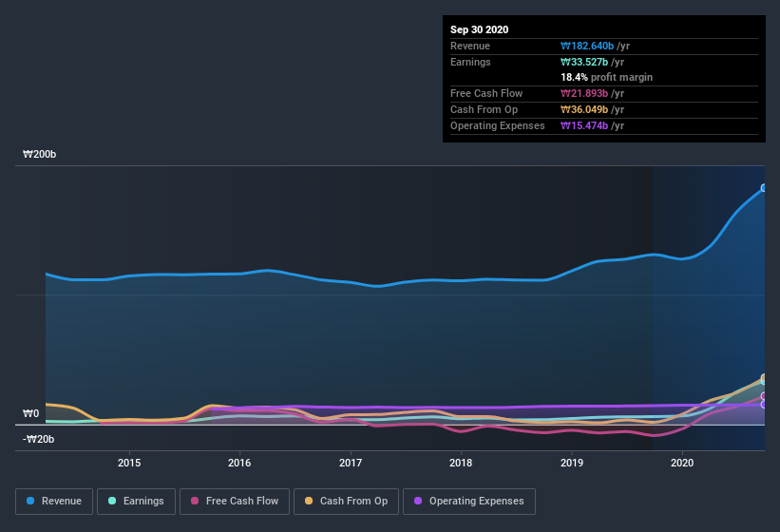Click the 2016 x-axis label
This screenshot has height=532, width=780.
(x=239, y=463)
